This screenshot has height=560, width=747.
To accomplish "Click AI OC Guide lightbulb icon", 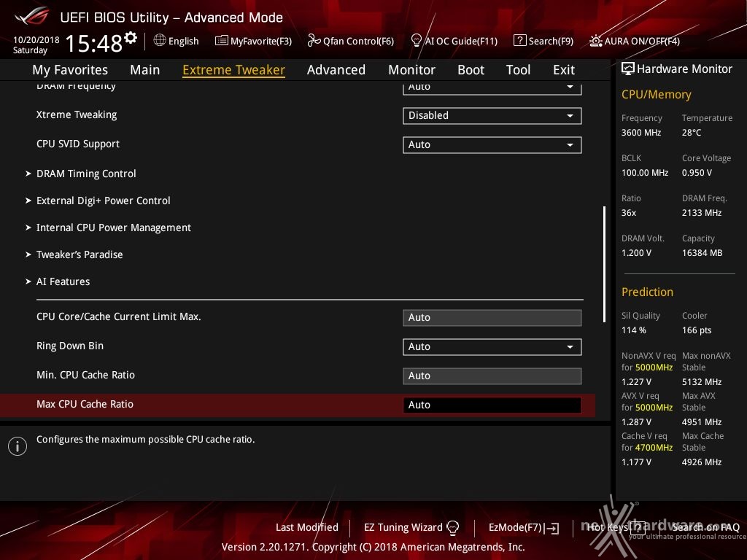I will 416,41.
